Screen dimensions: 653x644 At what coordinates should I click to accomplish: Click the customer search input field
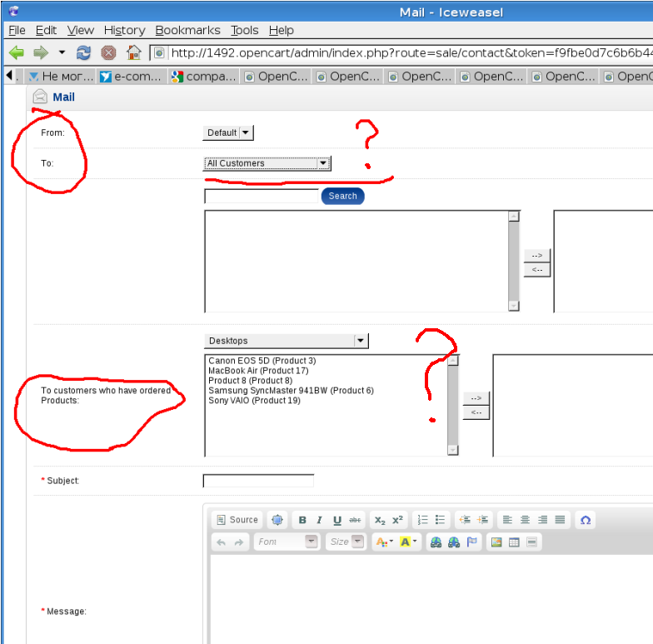point(262,197)
